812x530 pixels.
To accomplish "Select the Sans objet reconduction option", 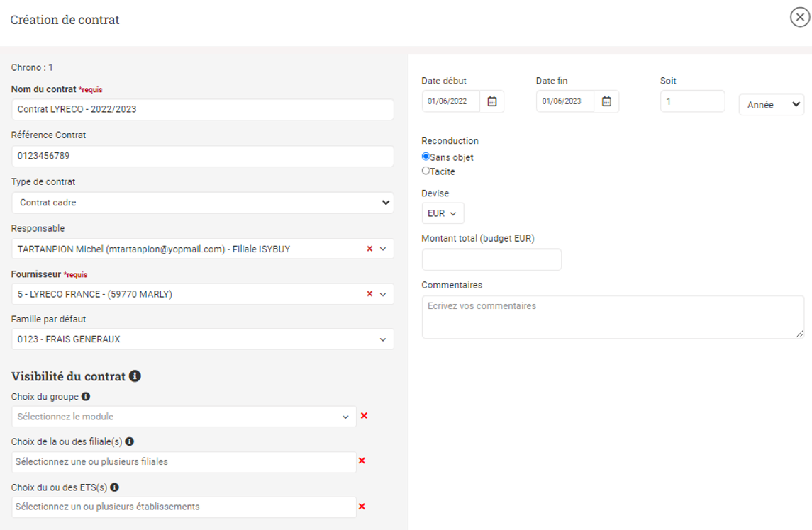I will coord(426,157).
